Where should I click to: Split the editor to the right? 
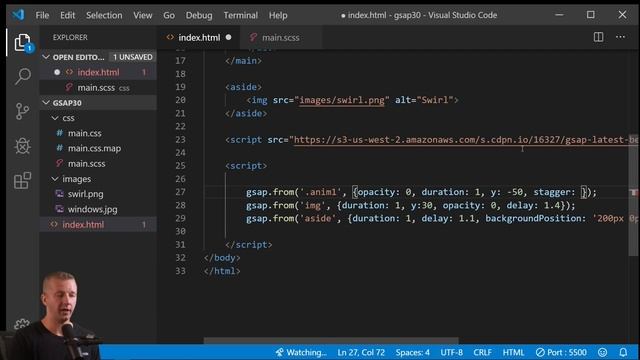pos(598,37)
